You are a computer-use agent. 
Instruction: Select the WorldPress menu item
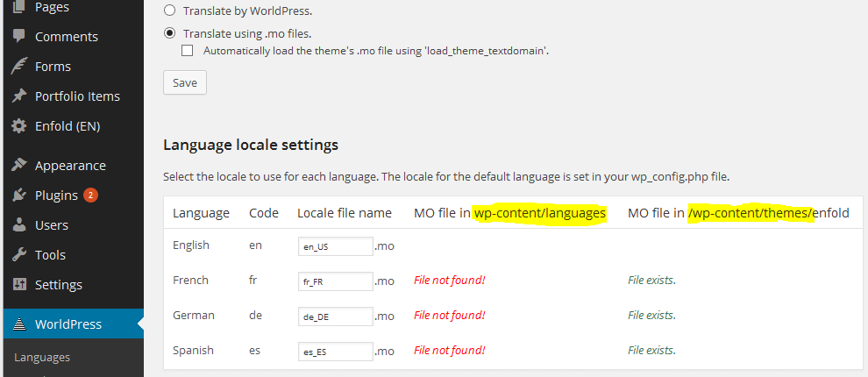click(x=74, y=324)
